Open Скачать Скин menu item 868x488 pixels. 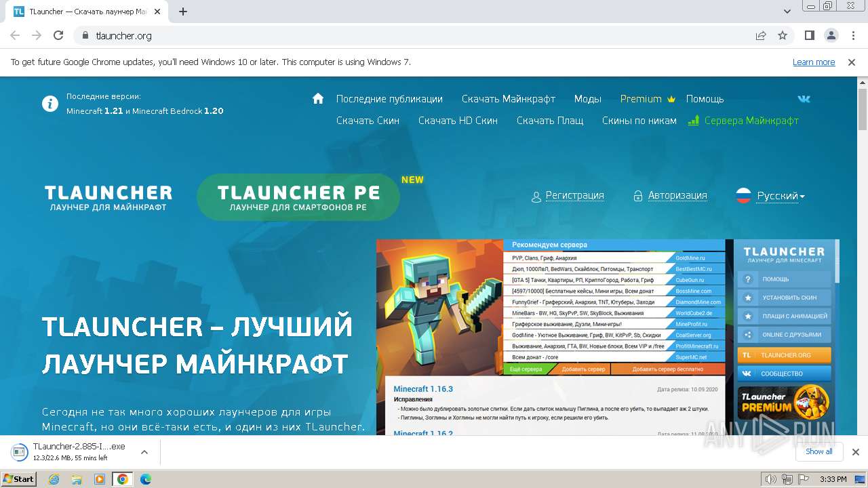(368, 121)
